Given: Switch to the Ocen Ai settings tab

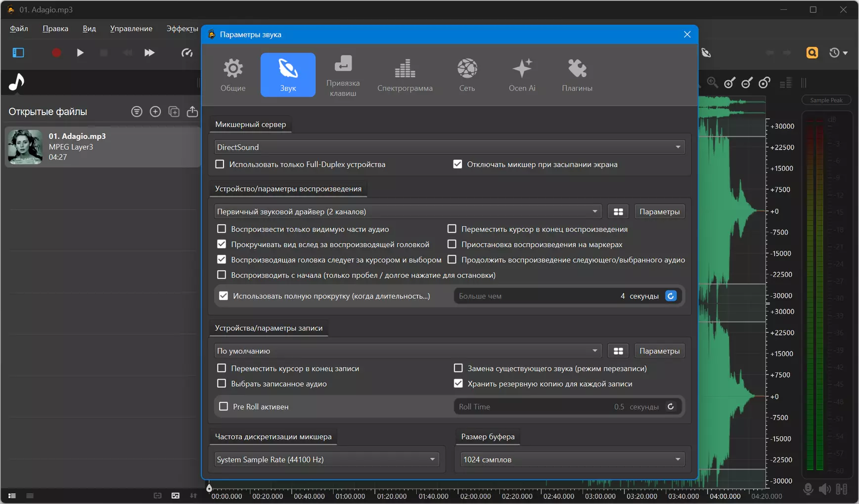Looking at the screenshot, I should (522, 75).
